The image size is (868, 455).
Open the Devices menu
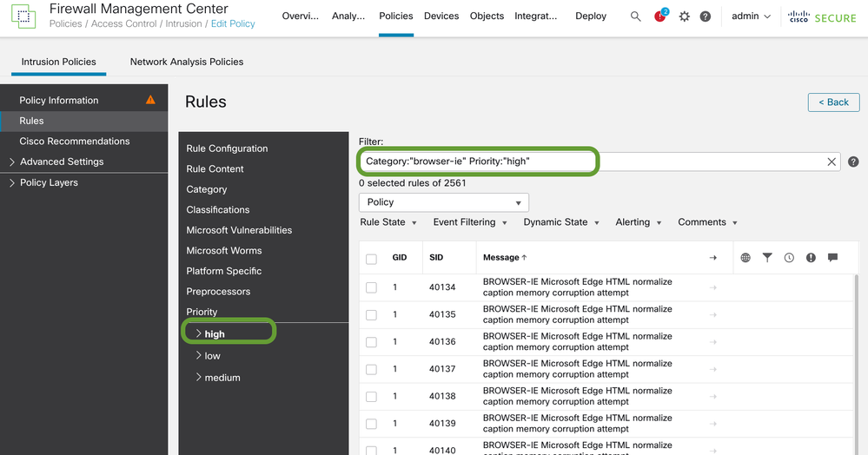click(441, 16)
